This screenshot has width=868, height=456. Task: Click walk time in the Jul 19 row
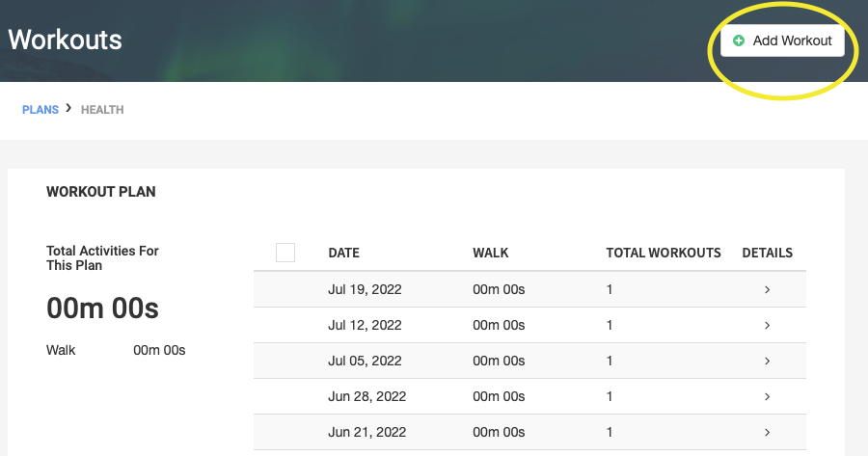(x=499, y=289)
